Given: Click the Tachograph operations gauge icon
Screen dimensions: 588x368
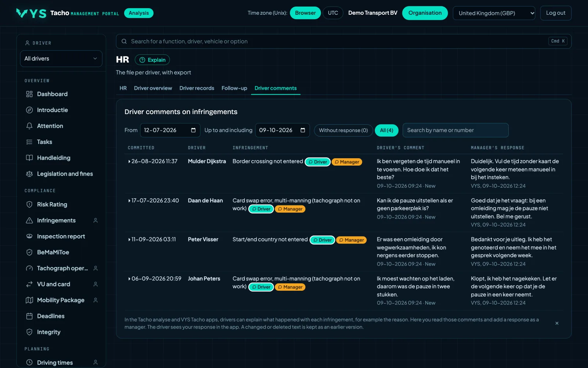Looking at the screenshot, I should pos(29,268).
